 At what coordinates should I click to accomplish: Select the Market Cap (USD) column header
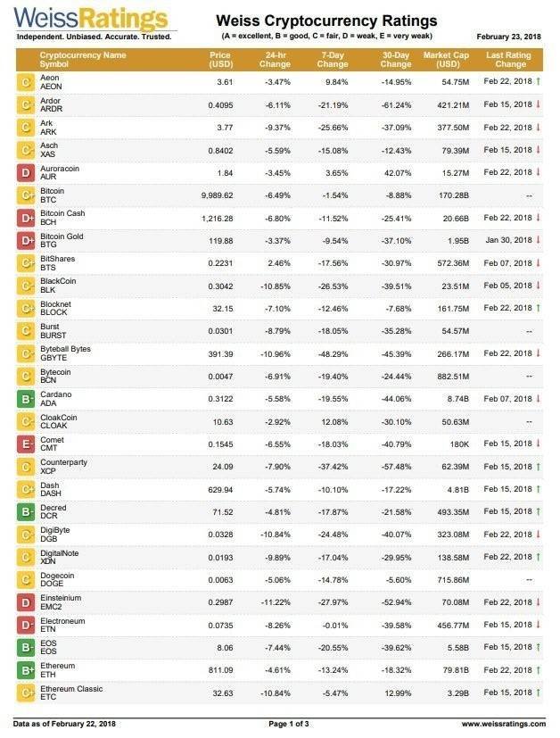(x=441, y=60)
